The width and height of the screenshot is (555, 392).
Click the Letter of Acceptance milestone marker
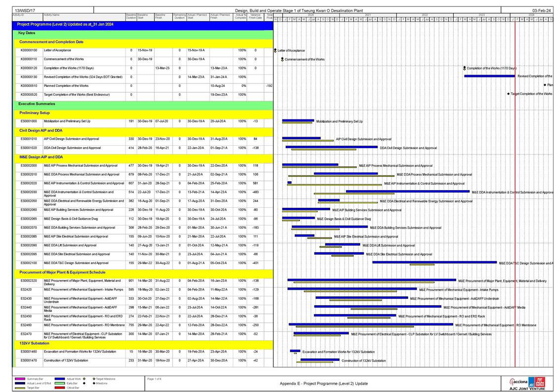click(275, 50)
